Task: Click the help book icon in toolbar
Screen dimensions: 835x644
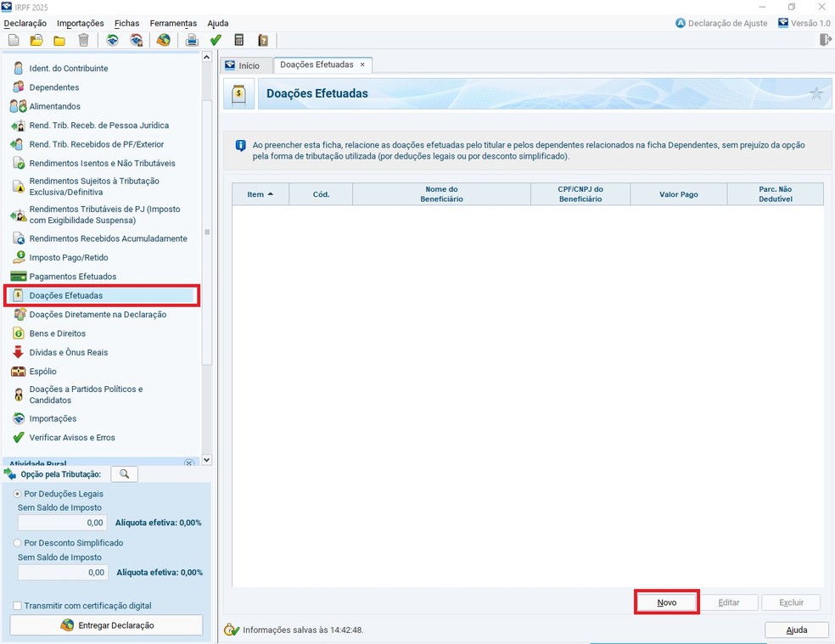Action: 263,40
